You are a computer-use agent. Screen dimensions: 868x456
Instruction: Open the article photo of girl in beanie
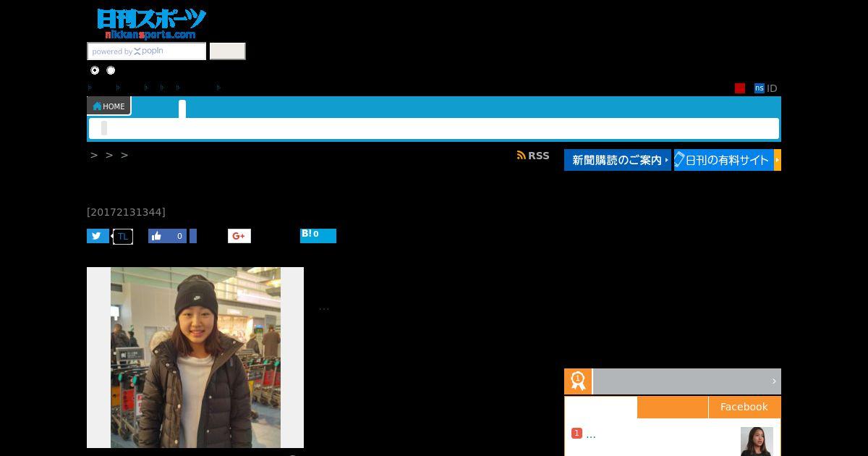195,358
